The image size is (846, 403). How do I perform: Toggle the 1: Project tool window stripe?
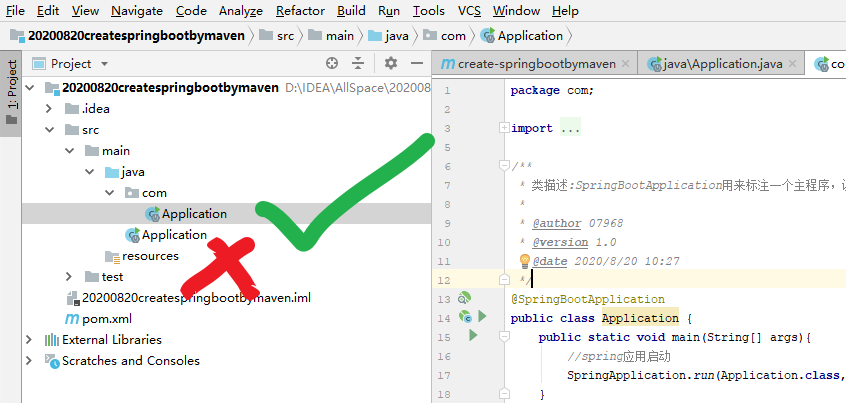tap(11, 92)
